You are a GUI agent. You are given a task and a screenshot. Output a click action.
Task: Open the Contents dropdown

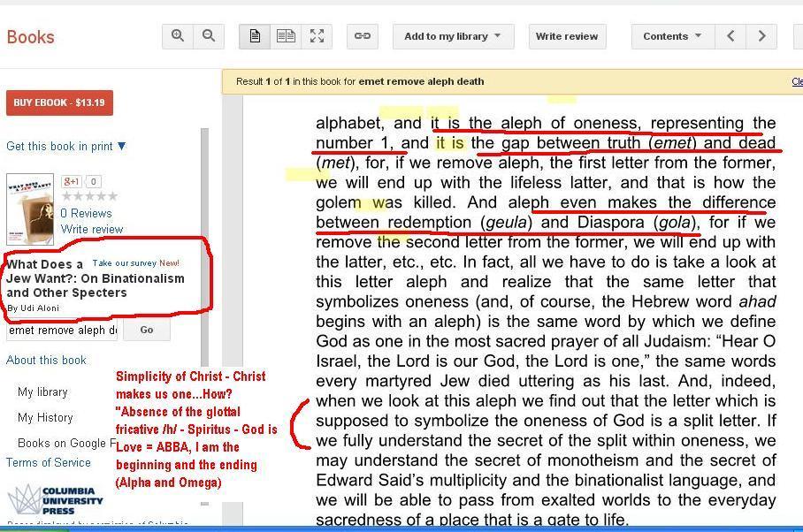tap(673, 36)
